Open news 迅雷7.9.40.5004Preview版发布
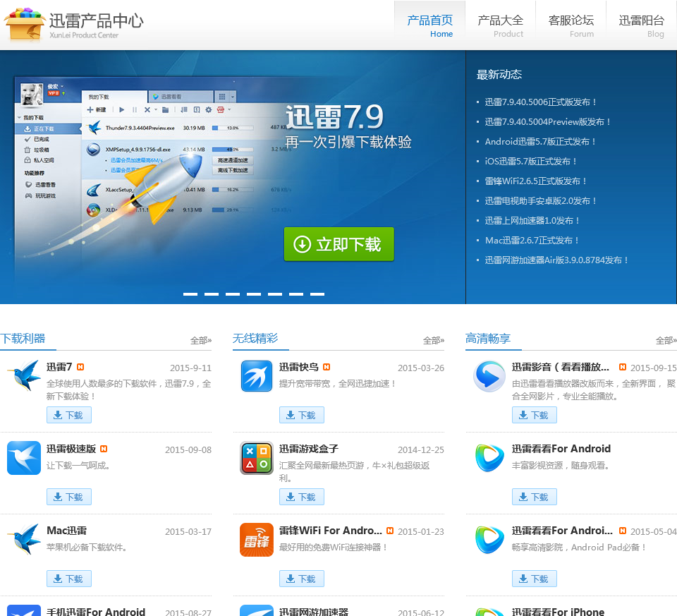The width and height of the screenshot is (677, 616). pos(547,122)
